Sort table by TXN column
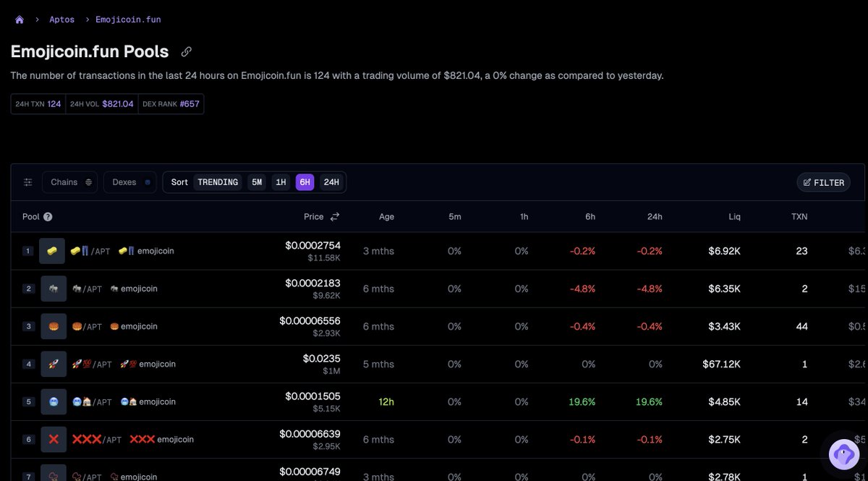This screenshot has height=481, width=868. click(x=799, y=216)
